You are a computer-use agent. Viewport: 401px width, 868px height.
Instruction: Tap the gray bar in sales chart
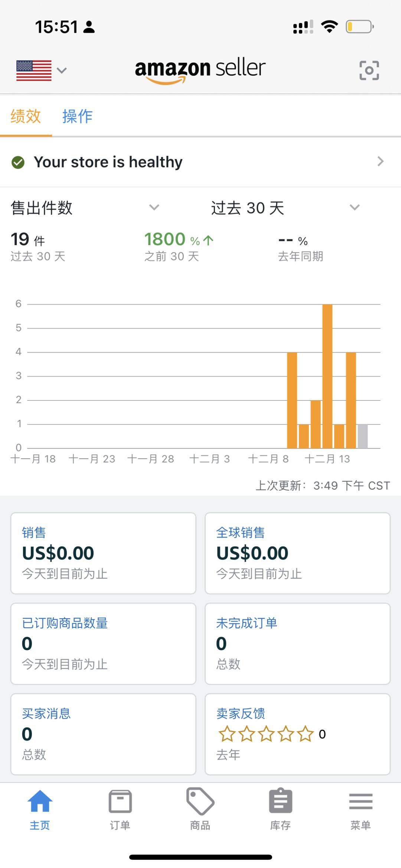point(362,436)
